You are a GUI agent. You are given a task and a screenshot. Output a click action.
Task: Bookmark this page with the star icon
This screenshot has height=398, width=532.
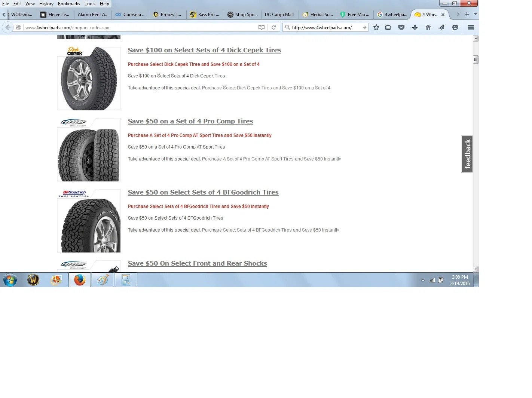click(x=376, y=27)
